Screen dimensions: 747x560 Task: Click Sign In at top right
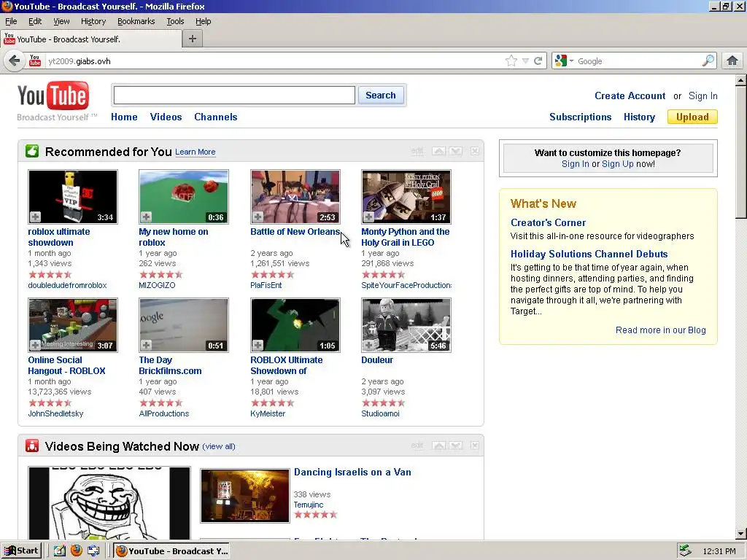pyautogui.click(x=703, y=96)
